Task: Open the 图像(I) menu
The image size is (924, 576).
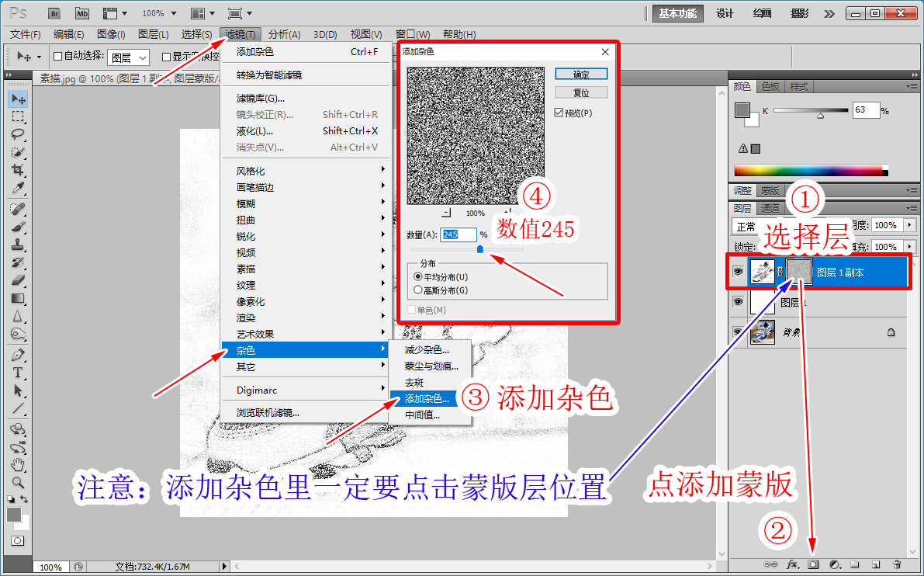Action: coord(111,34)
